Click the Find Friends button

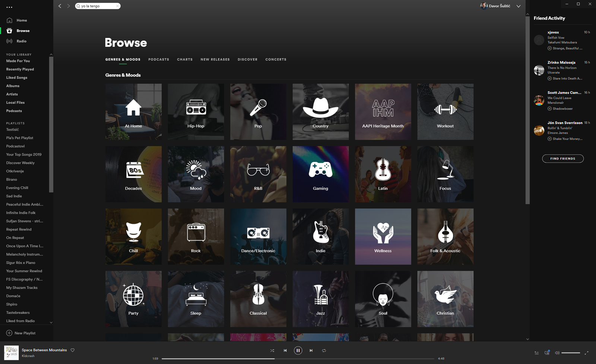(563, 159)
